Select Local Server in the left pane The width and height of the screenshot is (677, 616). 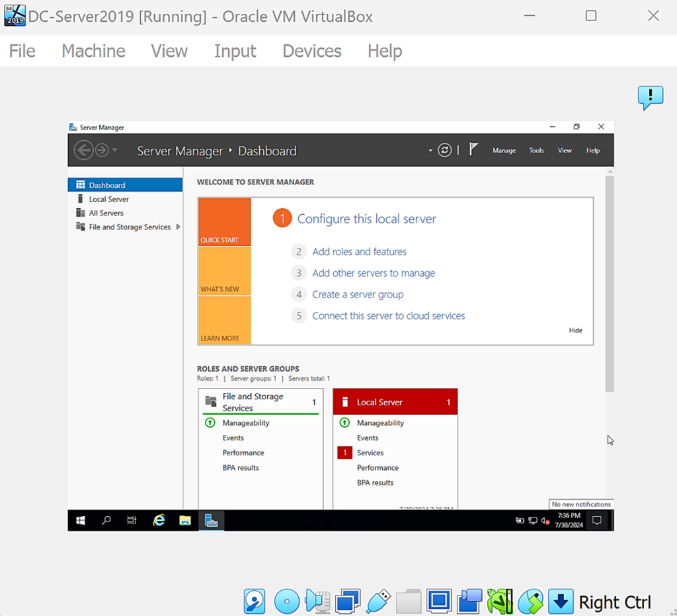click(108, 199)
